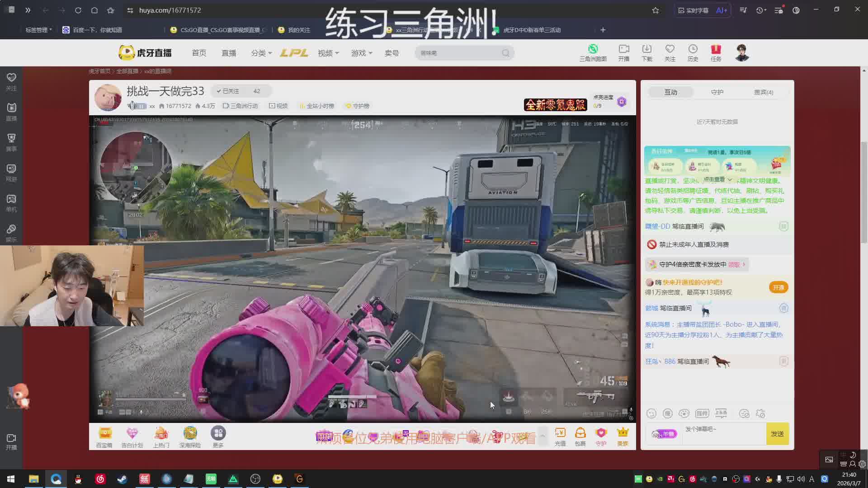
Task: Expand the 游戏 dropdown in navigation
Action: (x=362, y=53)
